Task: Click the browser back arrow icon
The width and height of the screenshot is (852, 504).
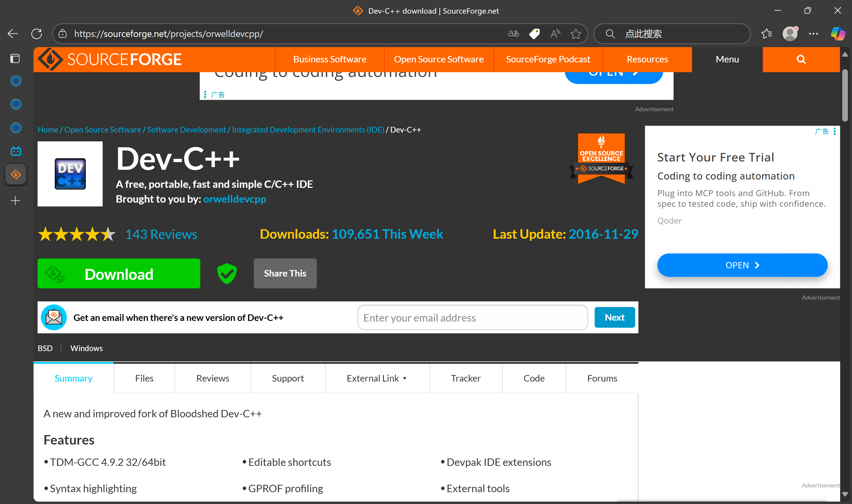Action: tap(13, 34)
